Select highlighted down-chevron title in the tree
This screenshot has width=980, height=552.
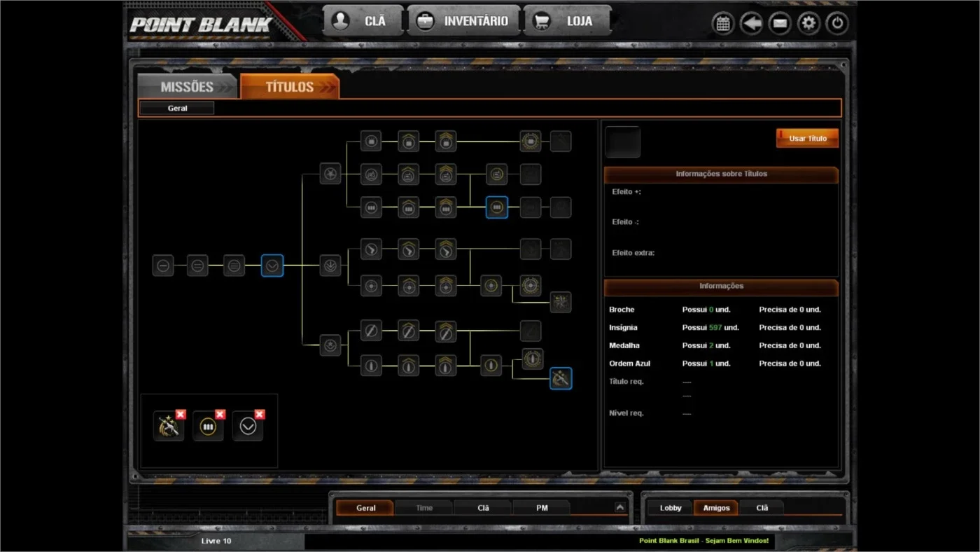272,265
